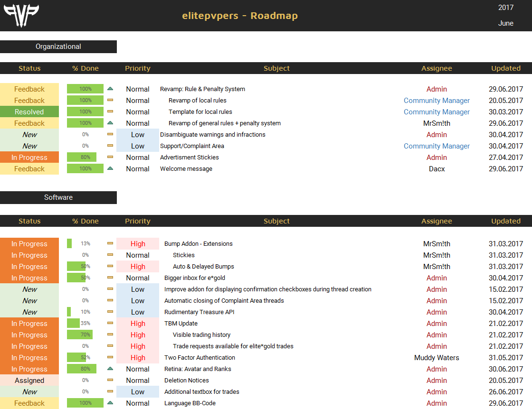Screen dimensions: 532x409
Task: Click the yellow dash icon beside Revamp of local rules
Action: tap(110, 100)
